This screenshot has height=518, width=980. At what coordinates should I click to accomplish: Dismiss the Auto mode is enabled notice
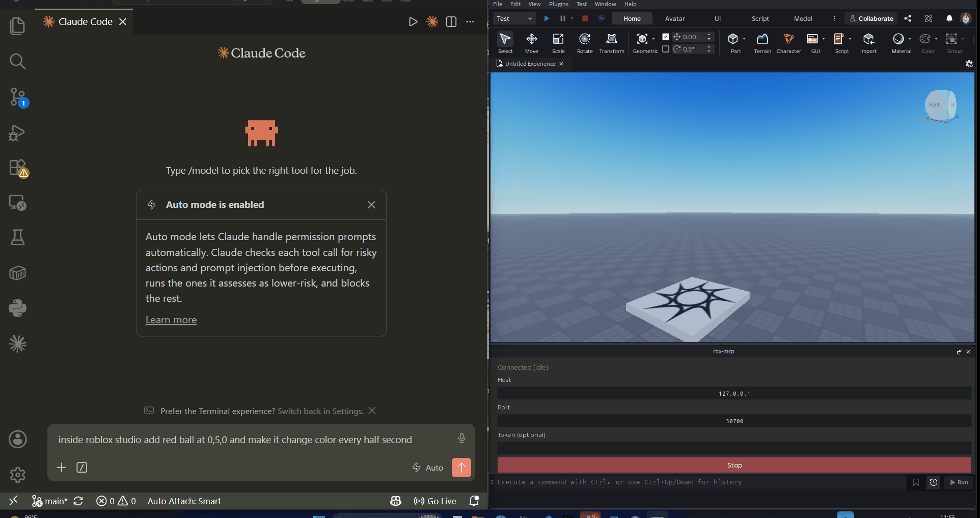pos(371,204)
